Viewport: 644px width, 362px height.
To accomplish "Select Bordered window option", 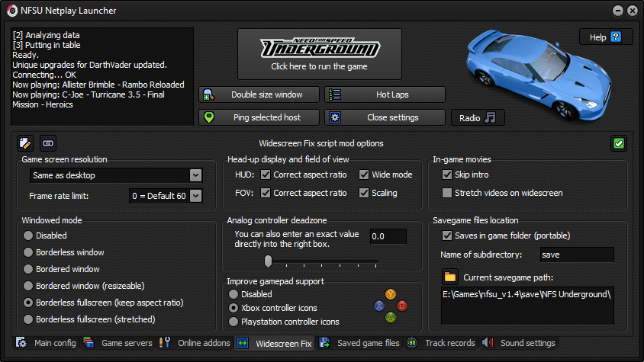I will tap(28, 269).
